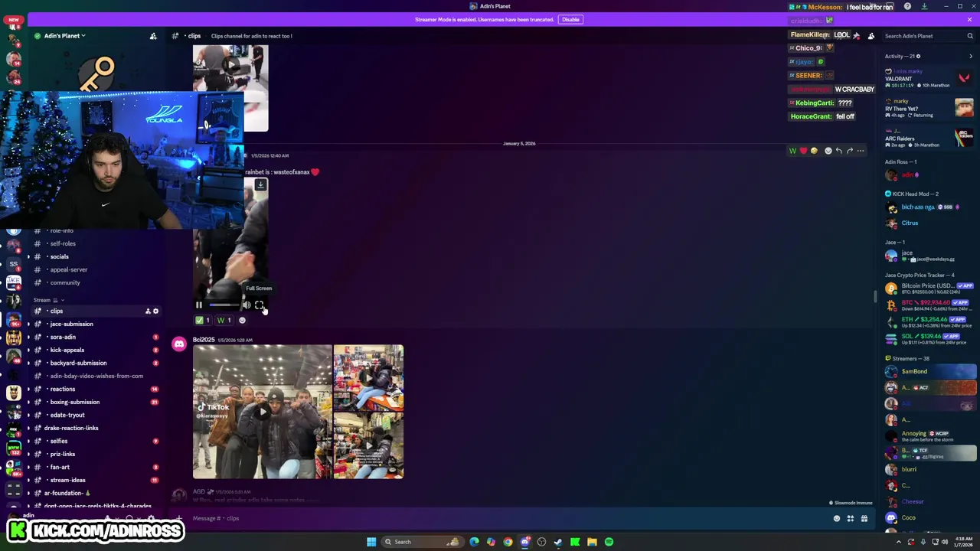Screen dimensions: 980x551
Task: Open File Explorer from the taskbar
Action: [592, 542]
